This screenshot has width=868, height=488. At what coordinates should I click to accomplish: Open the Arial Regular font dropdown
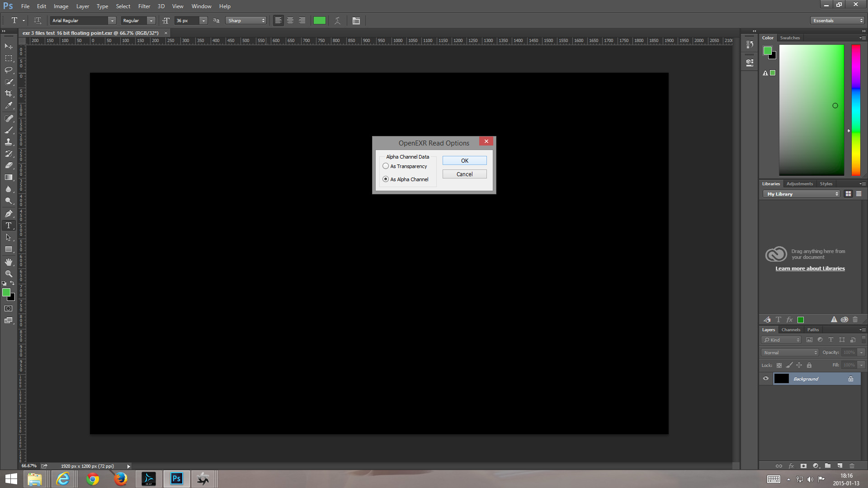[x=112, y=21]
